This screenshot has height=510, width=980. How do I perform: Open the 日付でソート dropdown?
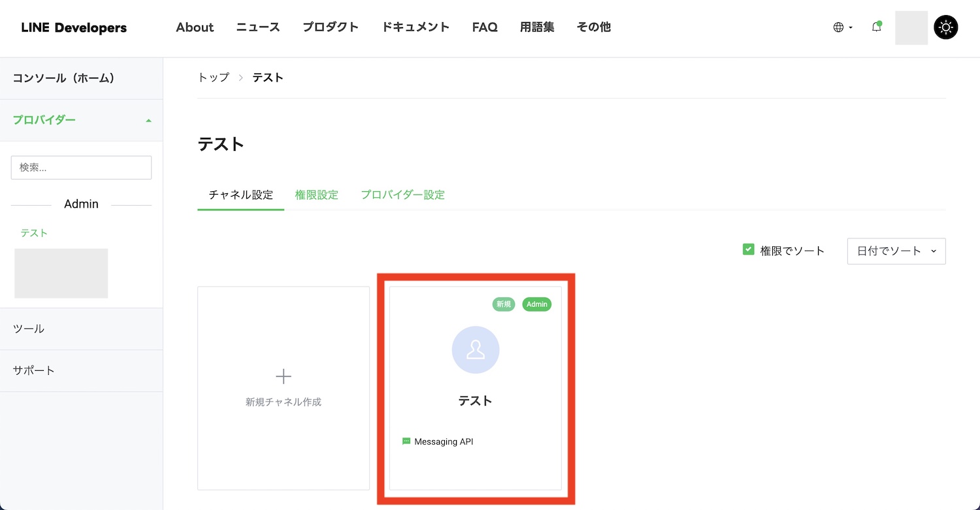896,251
